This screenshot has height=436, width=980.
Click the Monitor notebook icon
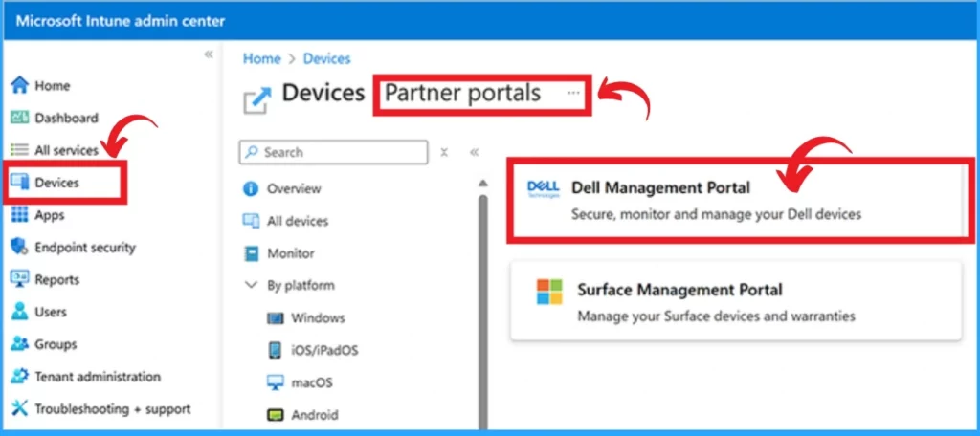(x=251, y=253)
